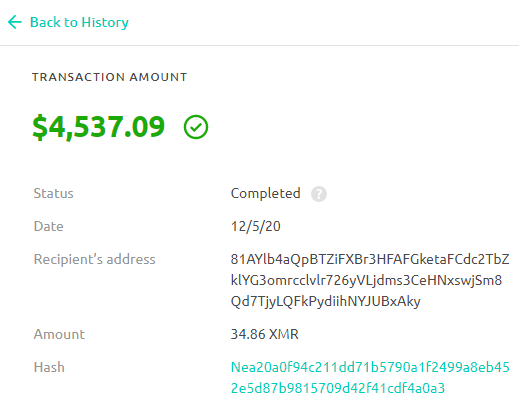Click the Date field label
This screenshot has height=405, width=519.
click(48, 226)
